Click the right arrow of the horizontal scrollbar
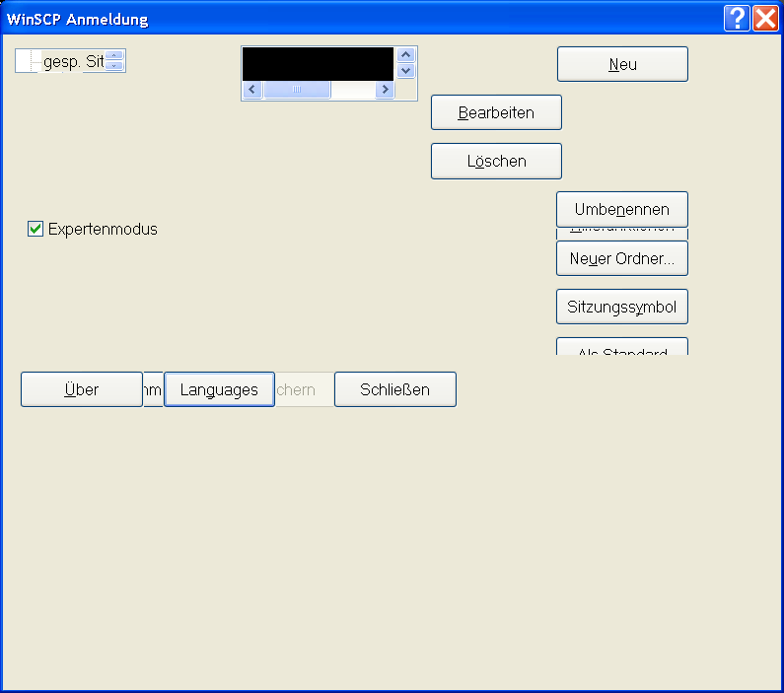784x693 pixels. coord(384,90)
